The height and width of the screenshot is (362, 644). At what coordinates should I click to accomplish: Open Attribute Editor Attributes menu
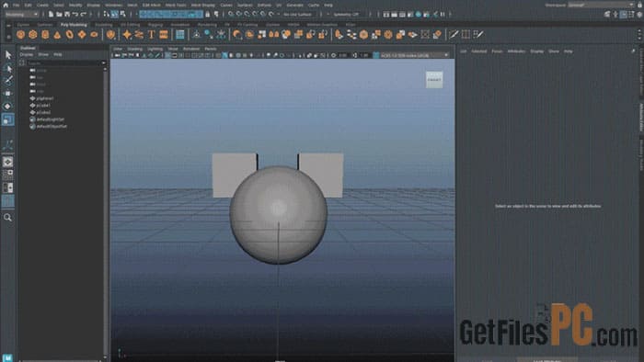pos(516,51)
